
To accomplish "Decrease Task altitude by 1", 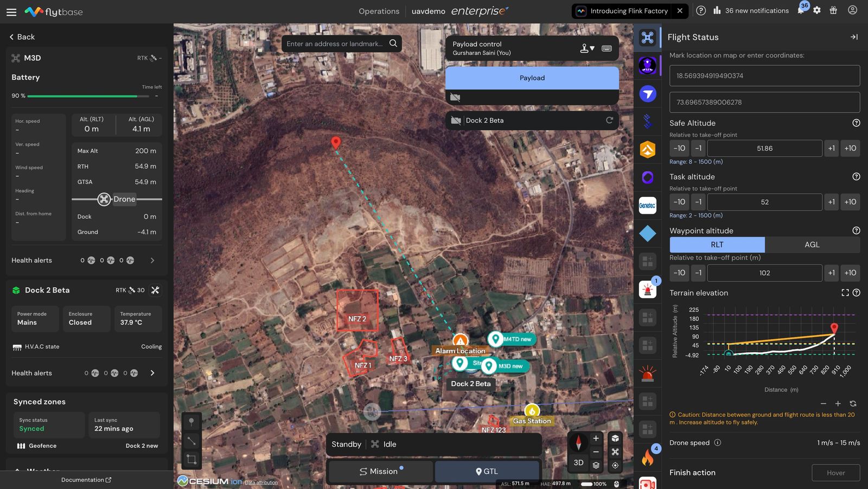I will coord(698,202).
